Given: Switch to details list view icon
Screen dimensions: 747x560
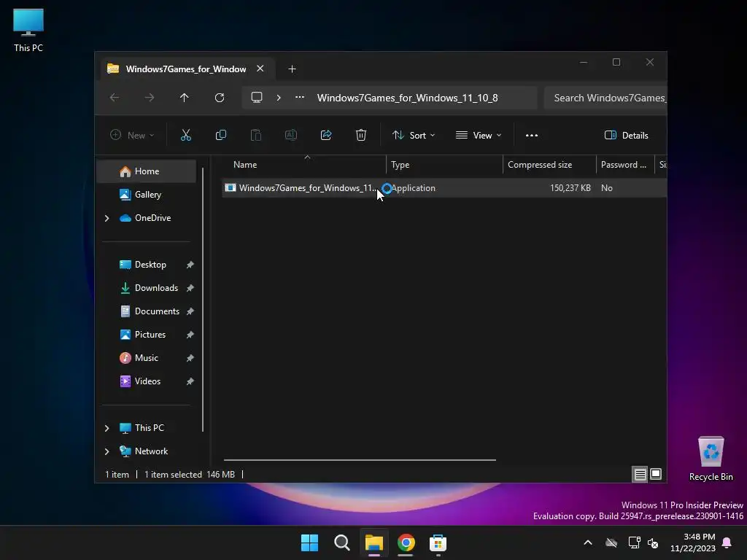Looking at the screenshot, I should point(640,474).
